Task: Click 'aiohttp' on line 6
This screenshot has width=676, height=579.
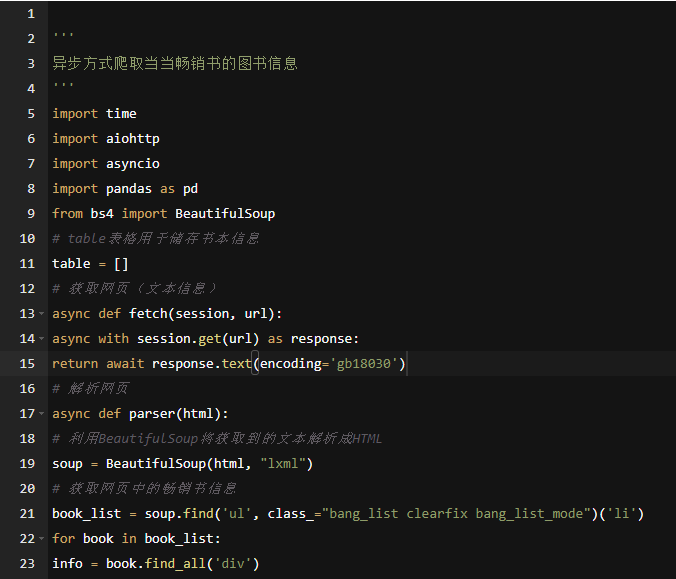Action: pyautogui.click(x=133, y=139)
